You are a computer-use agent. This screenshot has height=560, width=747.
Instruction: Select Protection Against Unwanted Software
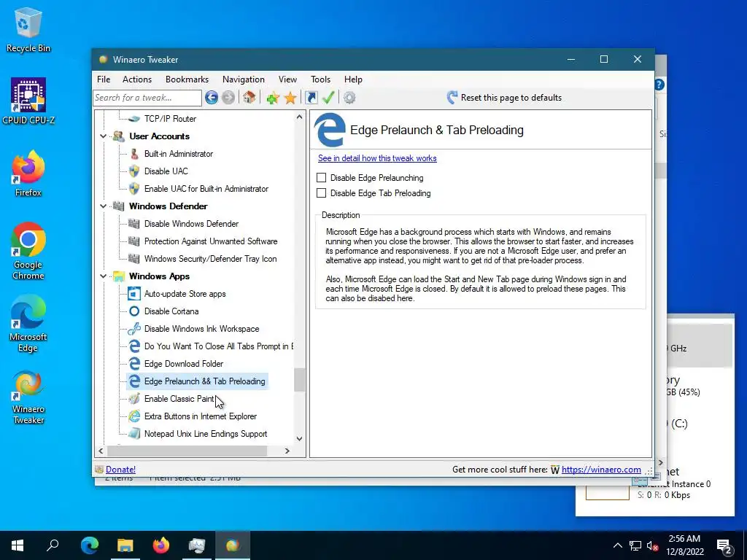(x=211, y=241)
